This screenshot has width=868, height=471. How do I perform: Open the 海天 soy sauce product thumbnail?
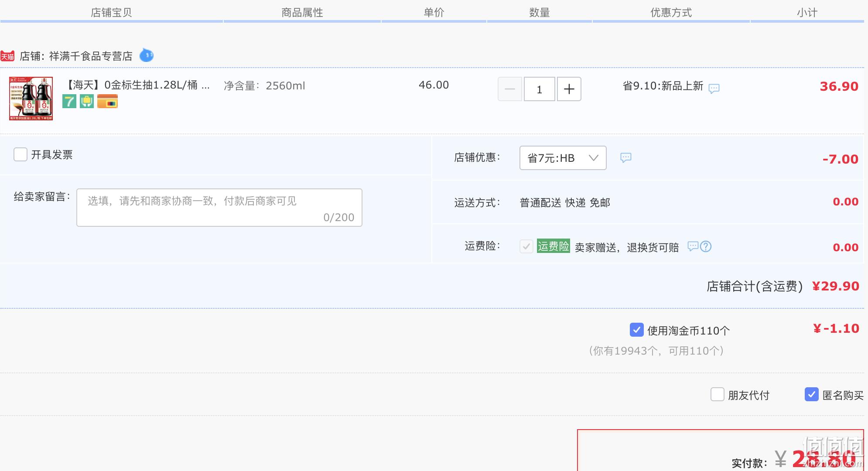(31, 99)
